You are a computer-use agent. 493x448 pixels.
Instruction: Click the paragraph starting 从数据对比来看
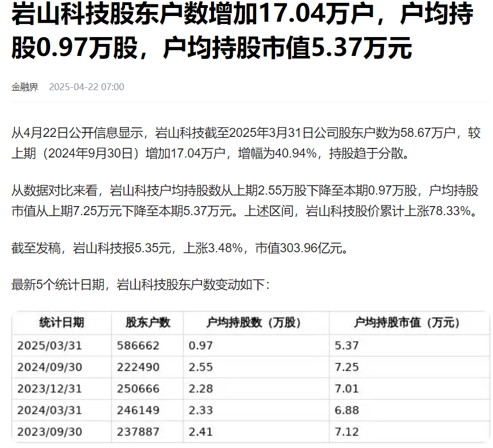(245, 200)
